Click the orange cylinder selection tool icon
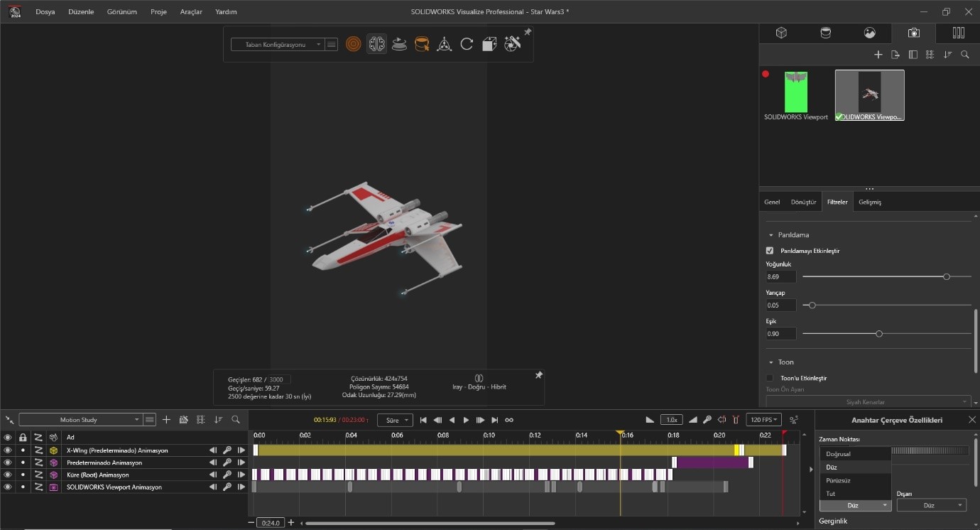This screenshot has height=530, width=980. [x=422, y=44]
